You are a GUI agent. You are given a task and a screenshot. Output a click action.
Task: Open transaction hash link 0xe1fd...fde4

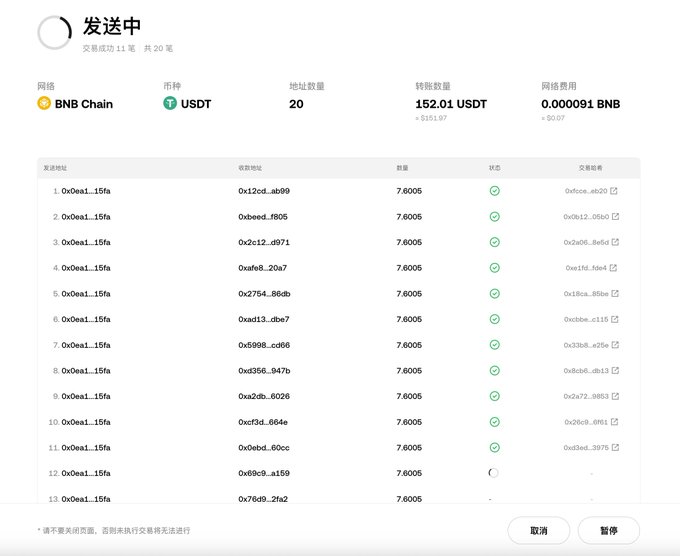coord(586,268)
